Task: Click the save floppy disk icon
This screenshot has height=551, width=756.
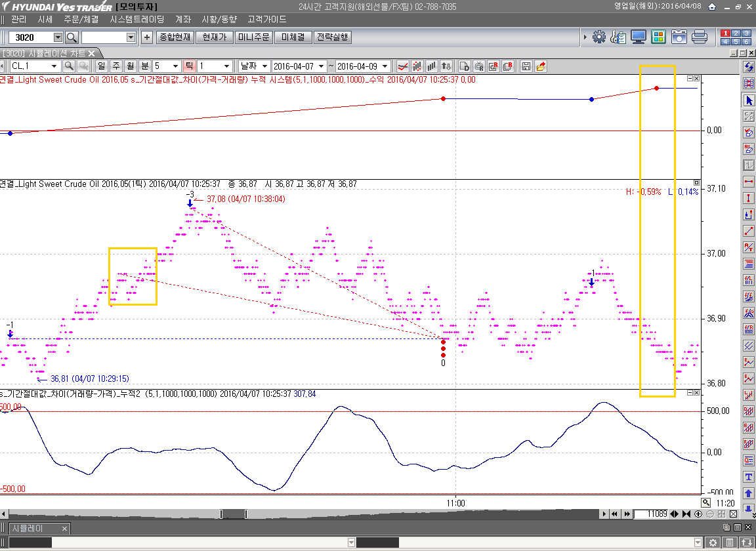Action: coord(526,66)
